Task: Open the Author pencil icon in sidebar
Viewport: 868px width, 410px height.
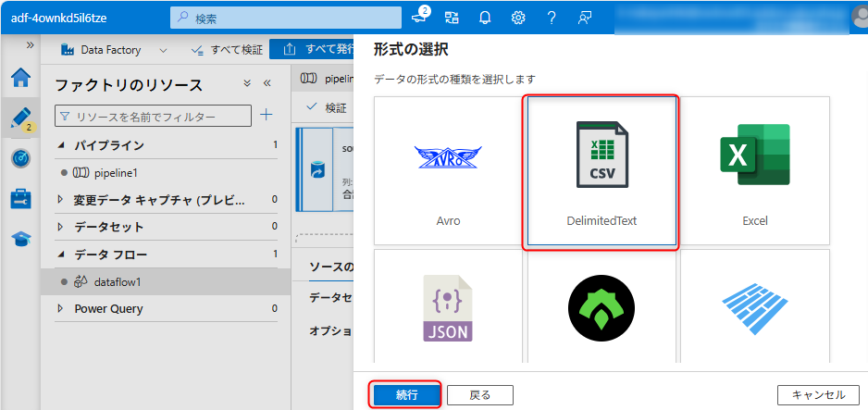Action: [x=21, y=118]
